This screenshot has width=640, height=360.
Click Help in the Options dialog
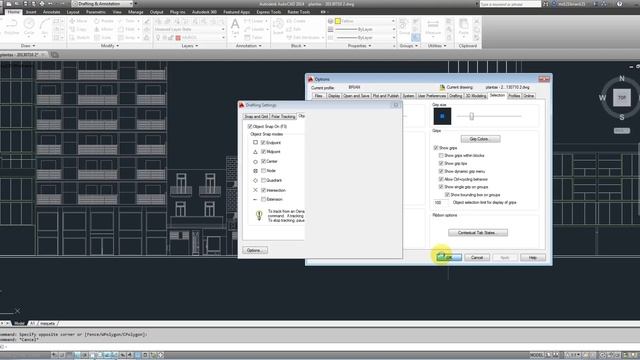(533, 258)
